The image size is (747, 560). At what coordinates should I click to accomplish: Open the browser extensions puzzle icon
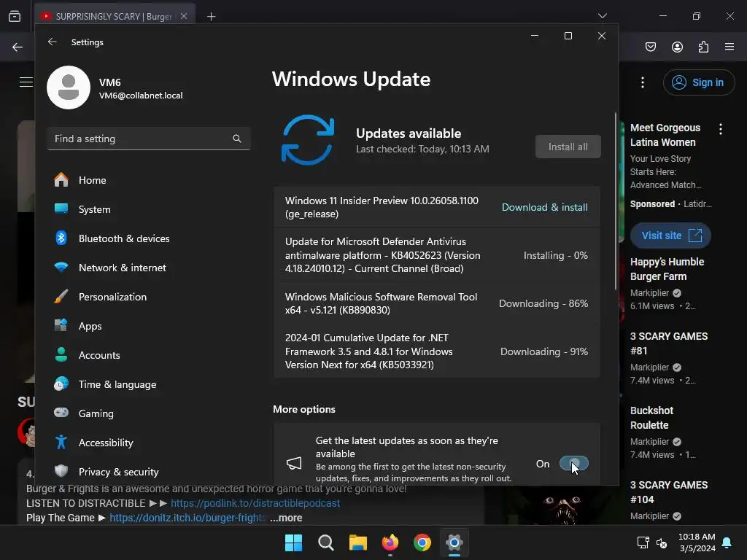point(703,47)
